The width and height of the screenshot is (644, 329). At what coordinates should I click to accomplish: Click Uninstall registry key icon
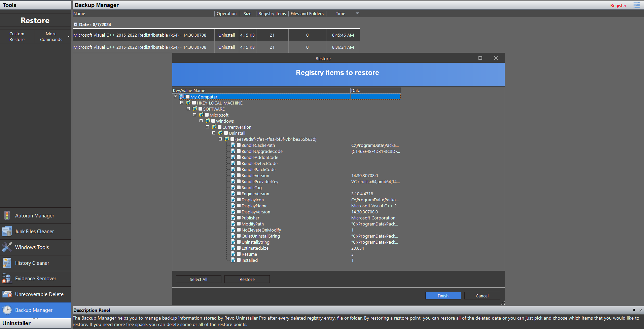pos(220,133)
